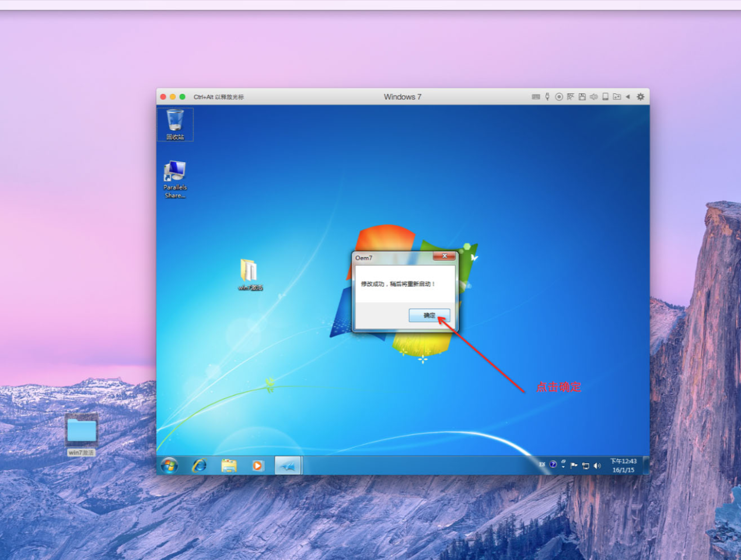Screen dimensions: 741x560
Task: Click the tablet device icon in title bar
Action: pos(605,97)
